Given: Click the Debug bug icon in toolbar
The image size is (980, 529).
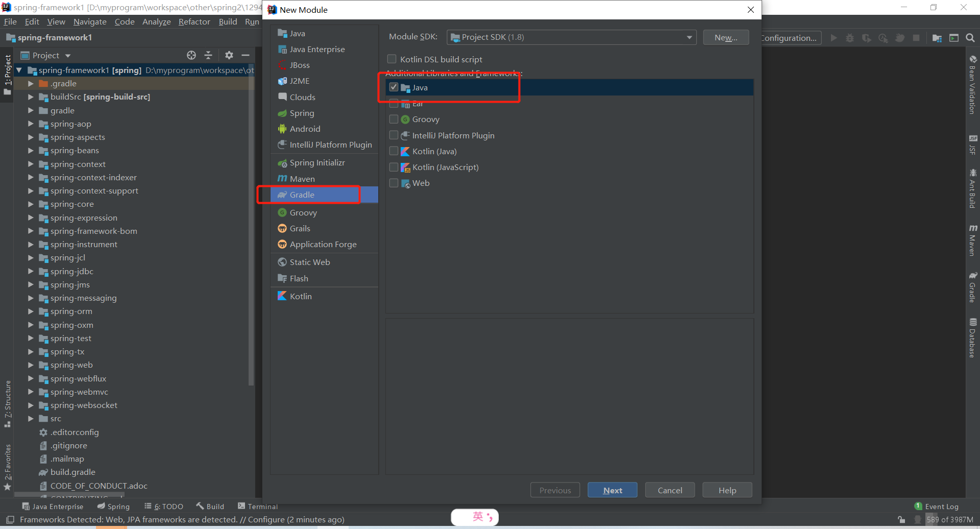Looking at the screenshot, I should point(850,38).
